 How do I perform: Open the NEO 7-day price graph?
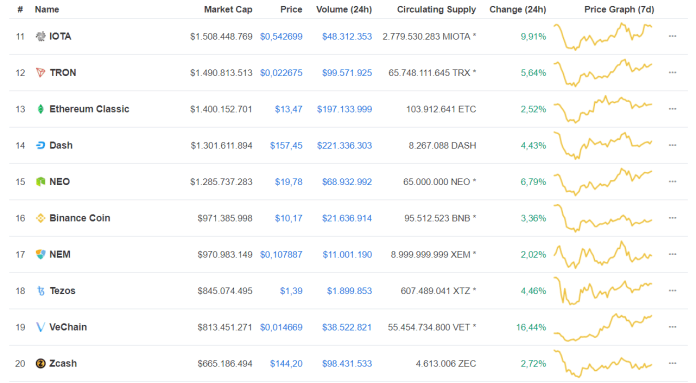tap(603, 182)
